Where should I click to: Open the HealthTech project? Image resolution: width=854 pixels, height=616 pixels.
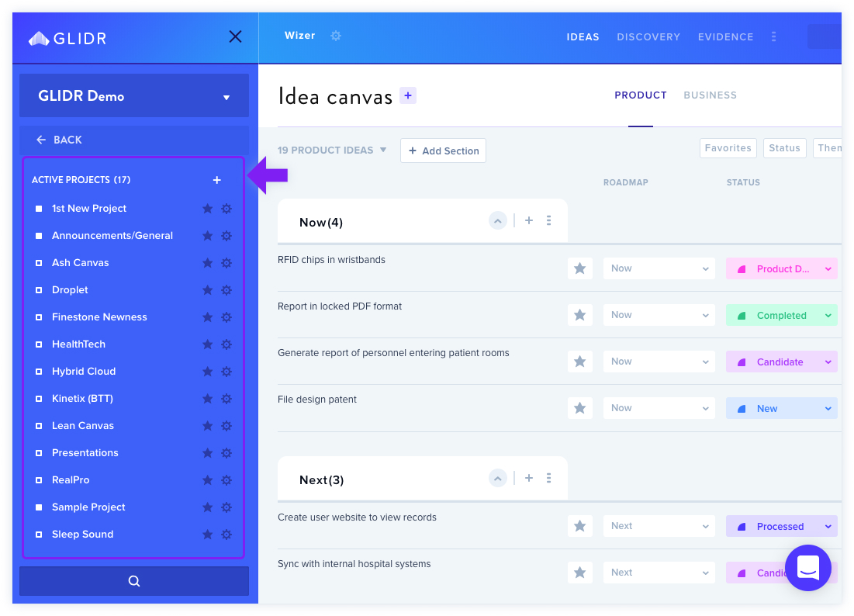pos(78,344)
